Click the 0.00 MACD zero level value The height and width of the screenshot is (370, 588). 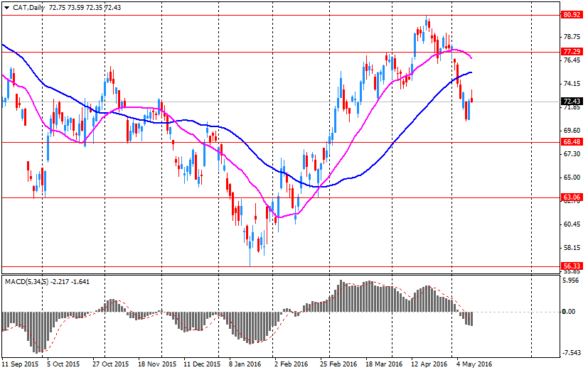click(569, 312)
